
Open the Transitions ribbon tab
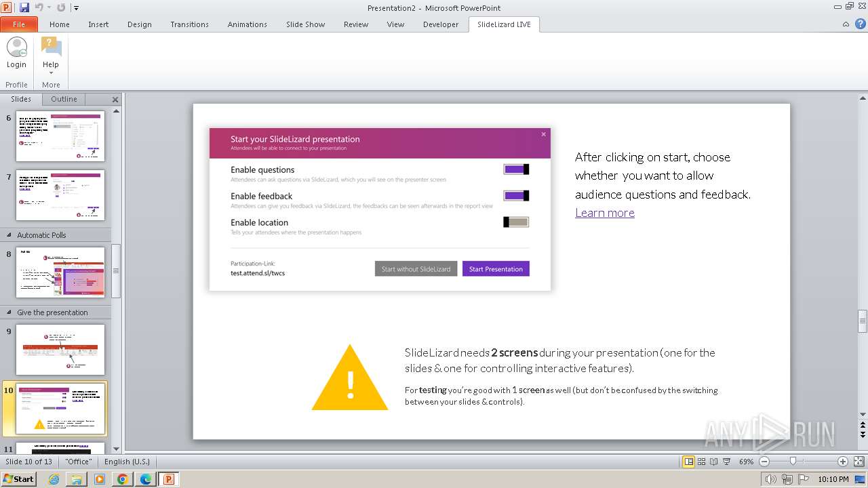(189, 24)
